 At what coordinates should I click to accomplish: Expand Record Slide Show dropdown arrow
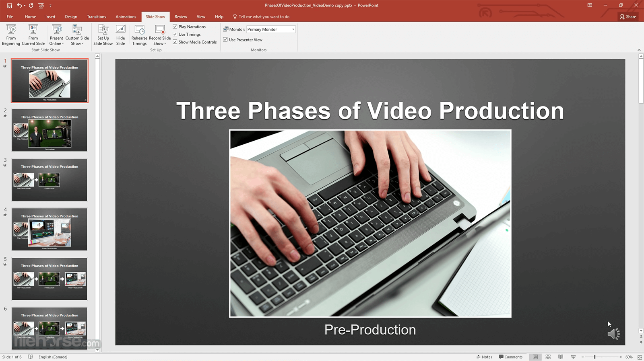[x=165, y=44]
